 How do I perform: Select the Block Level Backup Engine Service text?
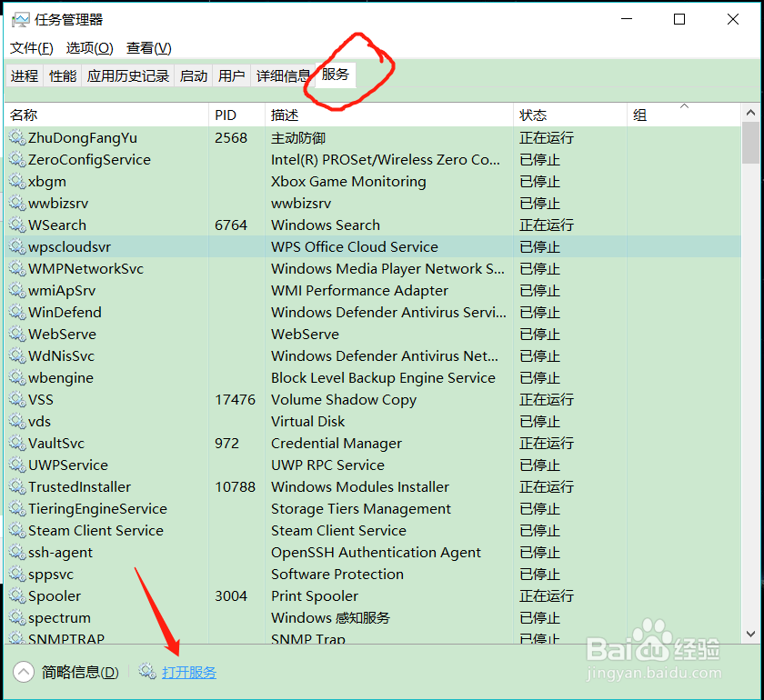pos(383,377)
